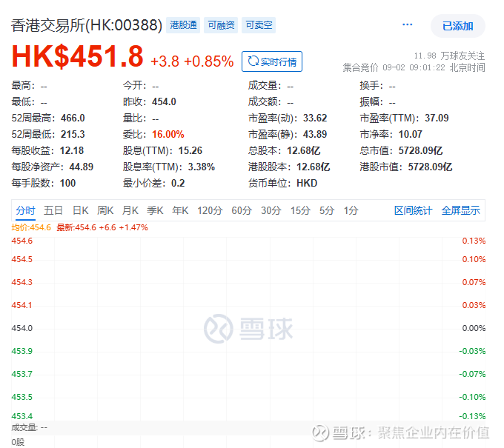Viewport: 504px width, 448px height.
Task: Select the 分时 chart tab
Action: (25, 211)
